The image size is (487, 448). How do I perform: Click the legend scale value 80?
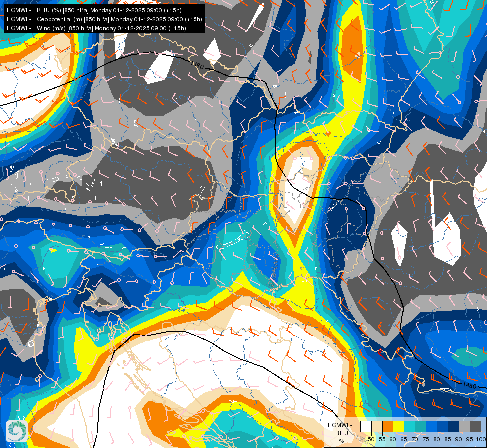pyautogui.click(x=437, y=439)
